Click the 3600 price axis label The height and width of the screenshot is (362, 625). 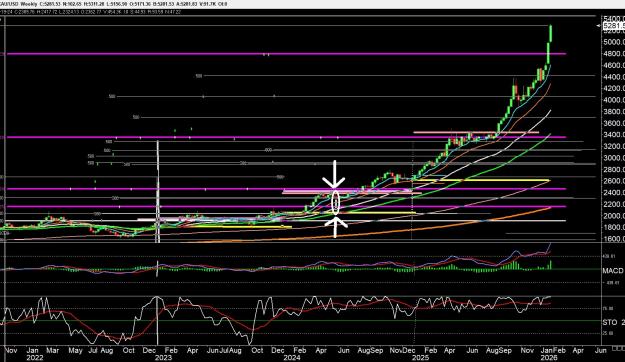pos(614,123)
